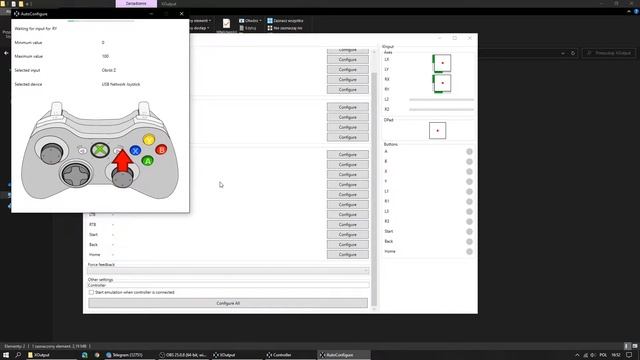This screenshot has width=640, height=360.
Task: Click the Y button indicator in XInput panel
Action: 469,182
